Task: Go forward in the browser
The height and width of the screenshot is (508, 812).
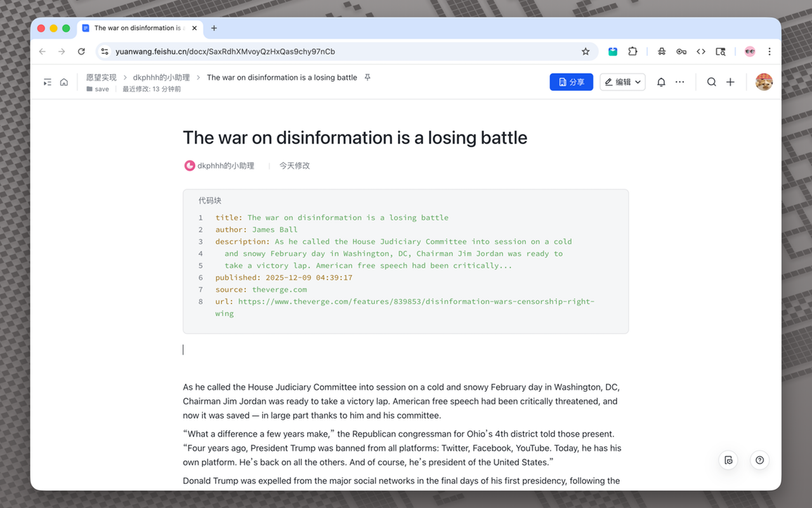Action: coord(62,51)
